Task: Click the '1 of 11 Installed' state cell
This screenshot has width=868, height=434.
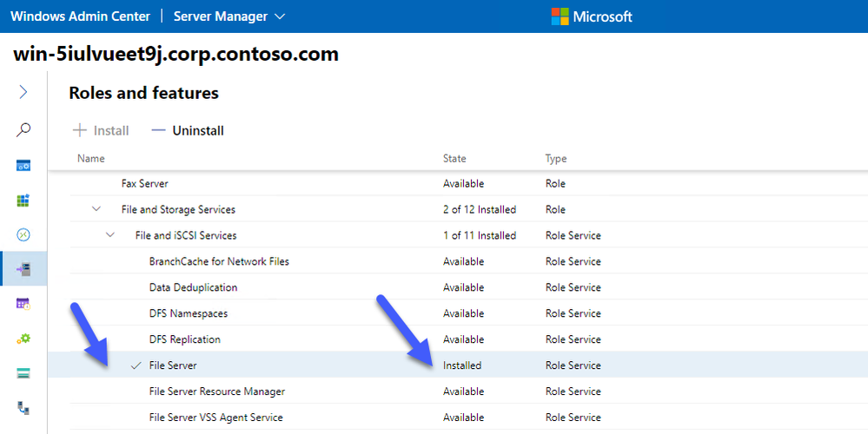Action: pos(480,235)
